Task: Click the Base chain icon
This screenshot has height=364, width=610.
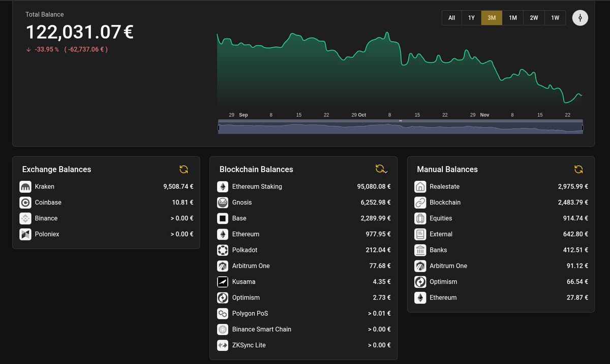Action: 223,218
